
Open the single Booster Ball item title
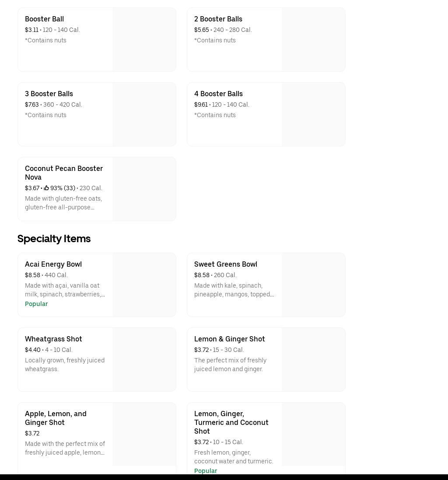[44, 19]
